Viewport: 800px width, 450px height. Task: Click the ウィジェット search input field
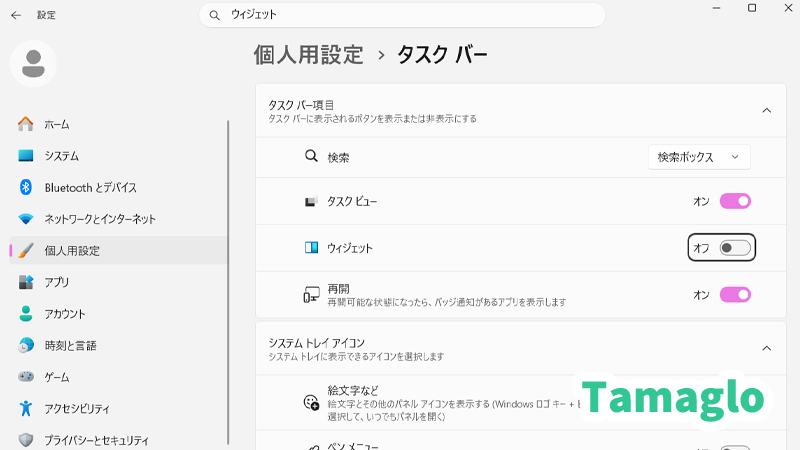(410, 15)
